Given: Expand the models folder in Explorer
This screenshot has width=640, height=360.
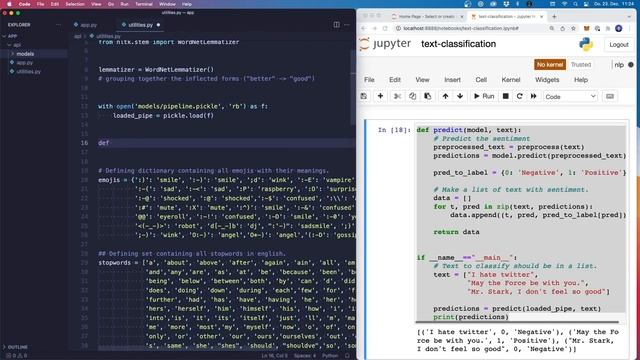Looking at the screenshot, I should coord(25,54).
